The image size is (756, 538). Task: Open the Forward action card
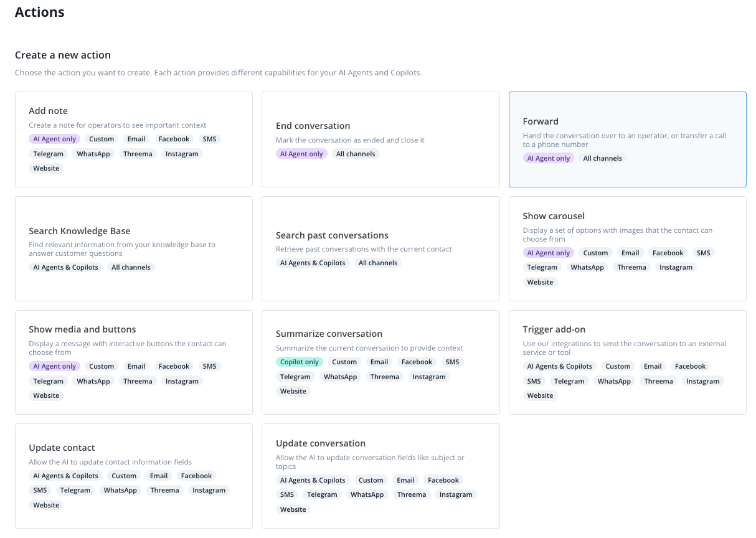click(x=628, y=139)
